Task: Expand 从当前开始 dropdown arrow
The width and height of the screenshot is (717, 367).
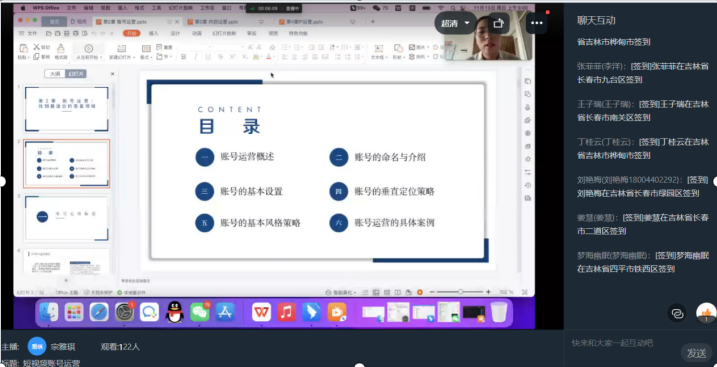Action: tap(102, 58)
